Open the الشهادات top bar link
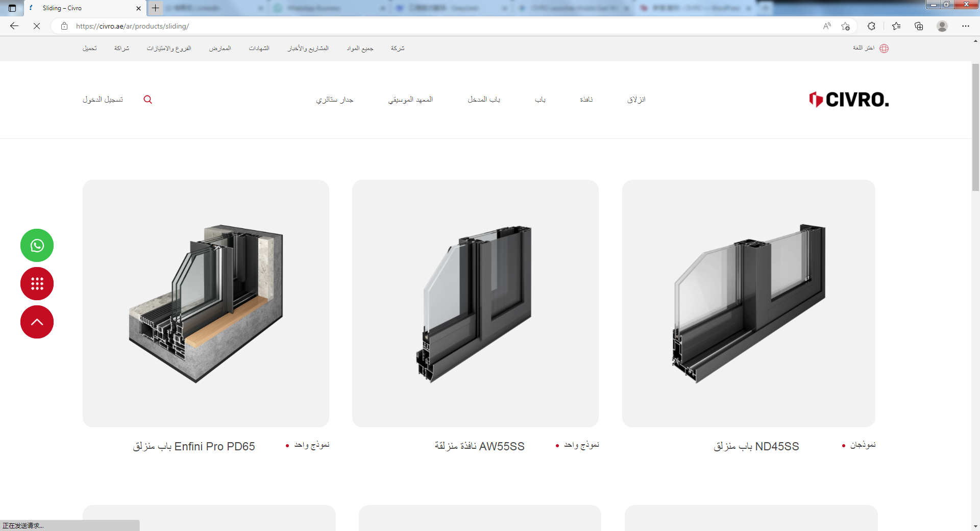The height and width of the screenshot is (531, 980). [x=259, y=49]
